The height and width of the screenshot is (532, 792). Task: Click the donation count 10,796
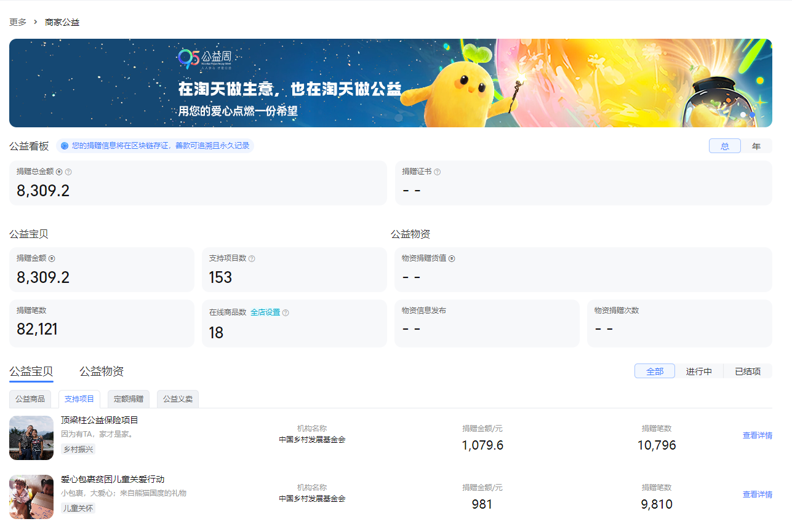pyautogui.click(x=657, y=445)
